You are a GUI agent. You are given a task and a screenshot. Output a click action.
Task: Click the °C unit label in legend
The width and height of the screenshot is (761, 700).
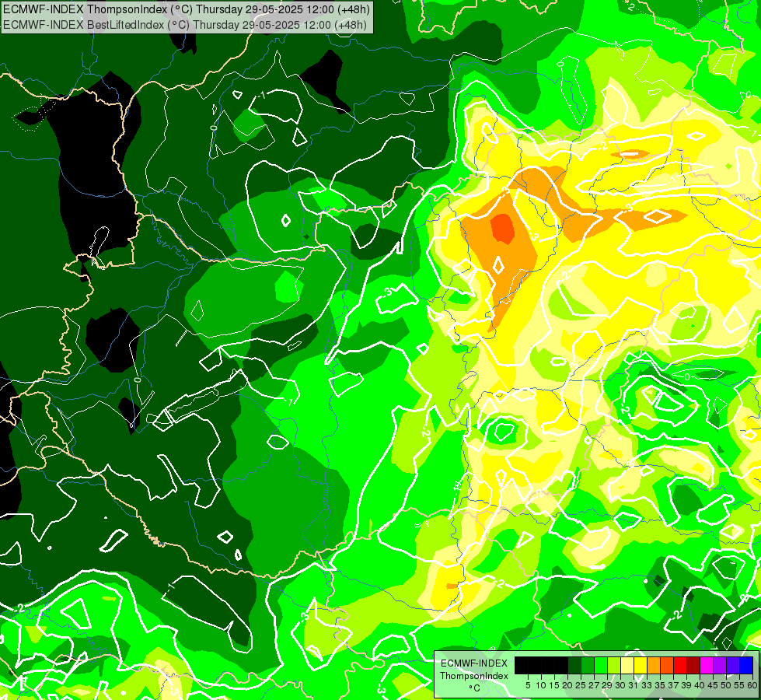pos(475,688)
